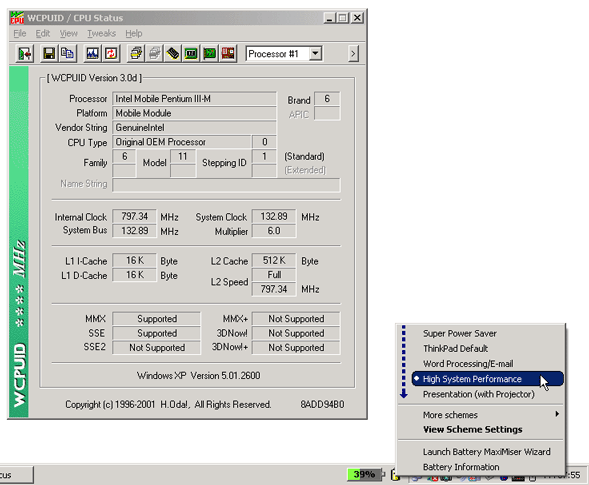Click the 39% battery gauge in taskbar
The image size is (589, 485).
365,474
